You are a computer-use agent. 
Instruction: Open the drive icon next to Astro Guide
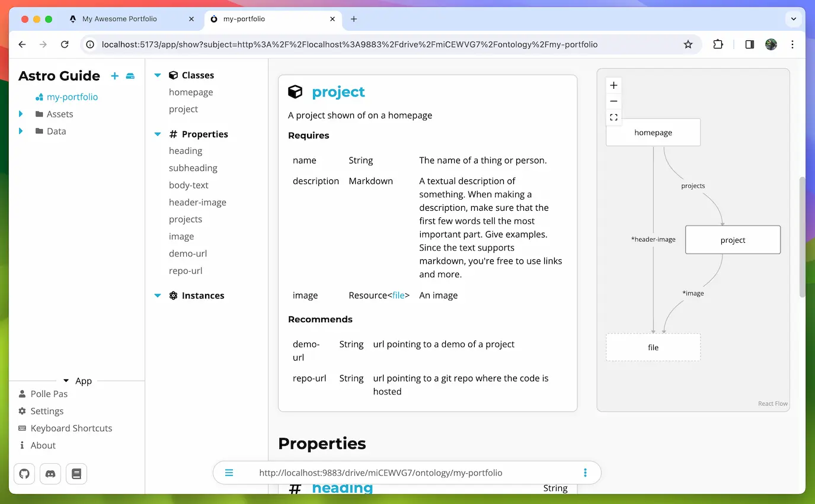click(x=130, y=76)
